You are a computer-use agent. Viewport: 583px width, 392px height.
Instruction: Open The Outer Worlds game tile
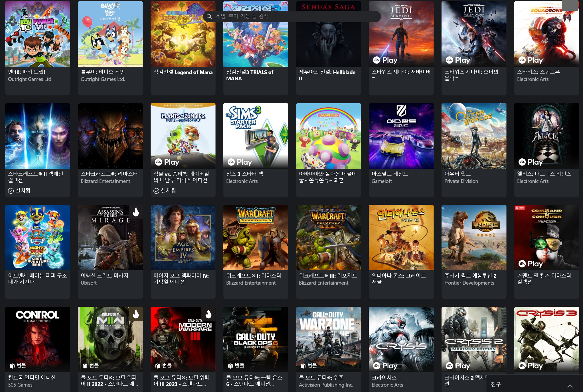(474, 136)
